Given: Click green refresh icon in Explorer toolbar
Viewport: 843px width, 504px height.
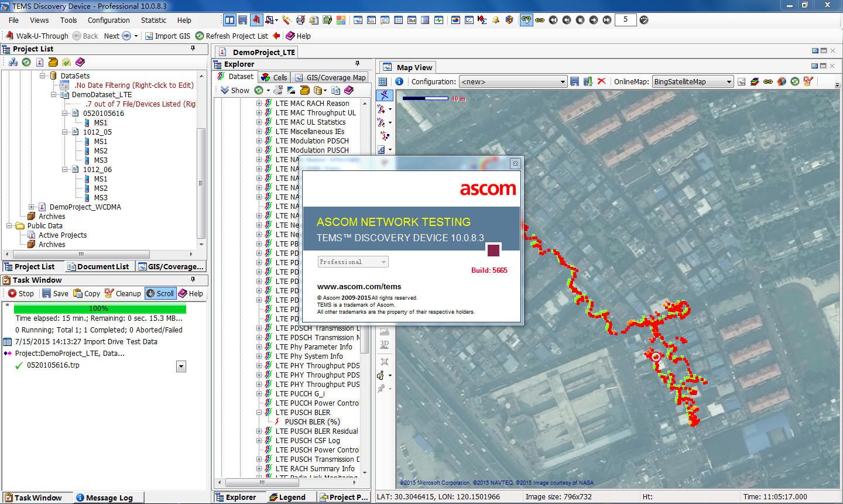Looking at the screenshot, I should coord(259,90).
